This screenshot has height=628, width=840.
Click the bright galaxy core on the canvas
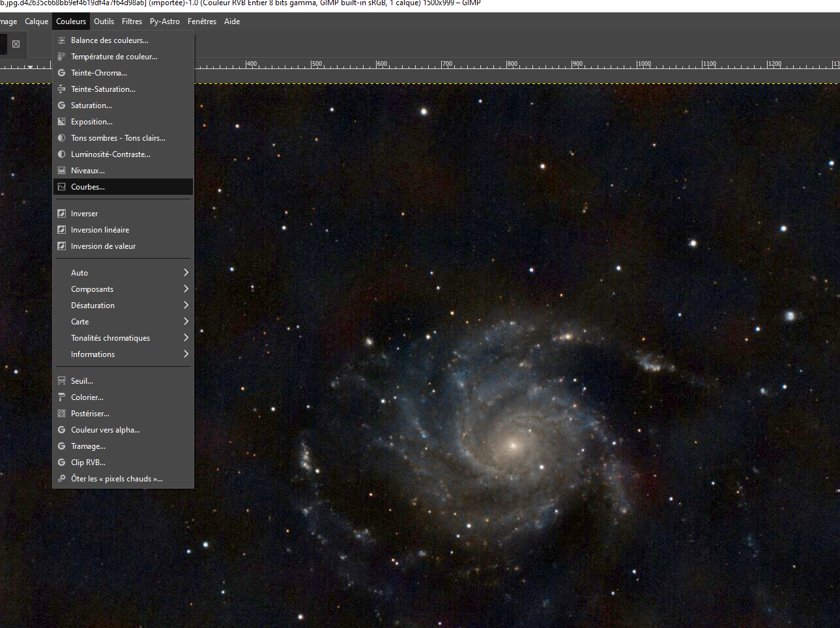513,446
